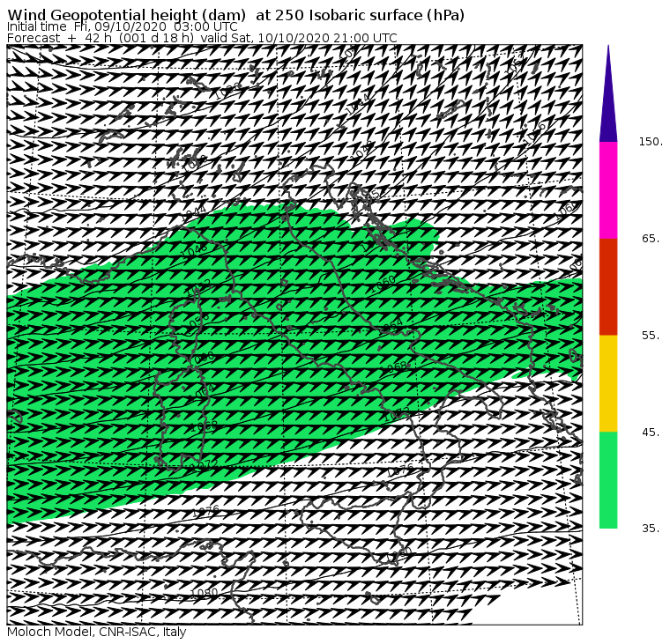Click the yellow 45–55 legend color band

point(608,383)
